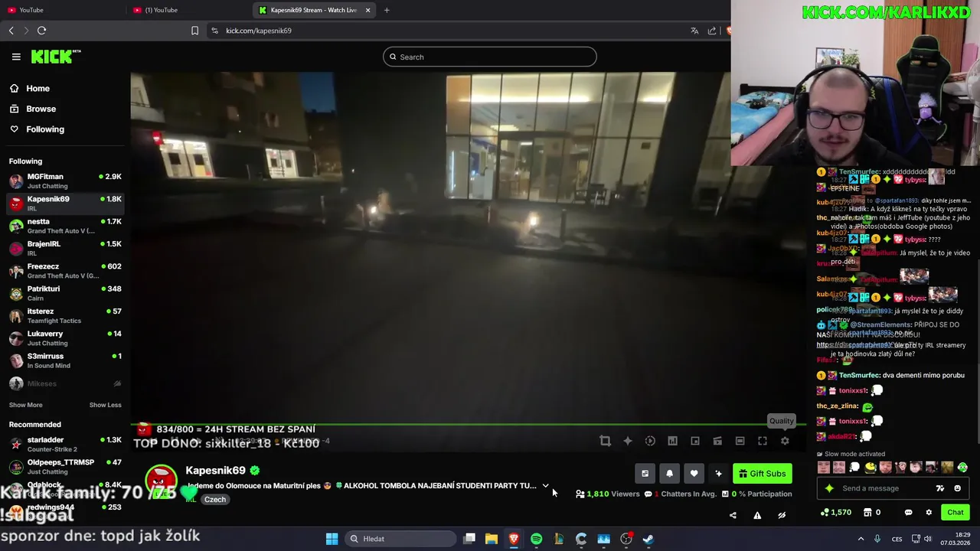Click the text-format icon in message box

[x=940, y=488]
